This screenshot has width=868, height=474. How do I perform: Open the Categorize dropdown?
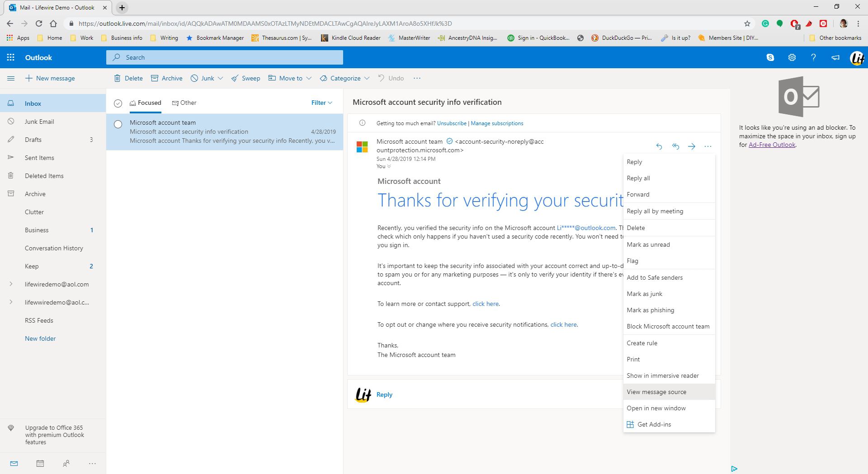pyautogui.click(x=344, y=78)
